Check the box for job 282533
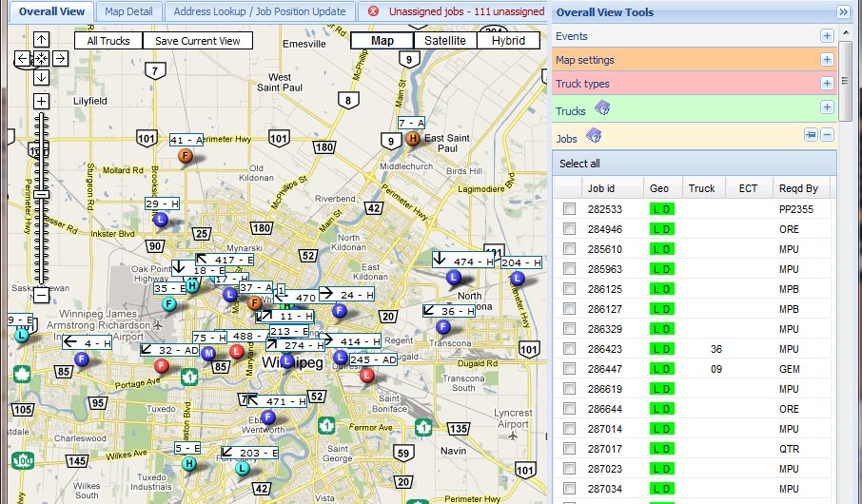The height and width of the screenshot is (504, 862). coord(569,208)
